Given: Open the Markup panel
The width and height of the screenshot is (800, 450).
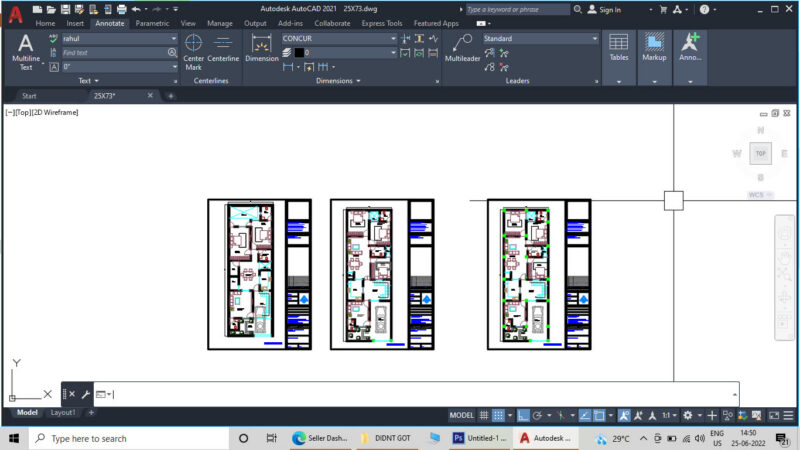Looking at the screenshot, I should click(654, 48).
